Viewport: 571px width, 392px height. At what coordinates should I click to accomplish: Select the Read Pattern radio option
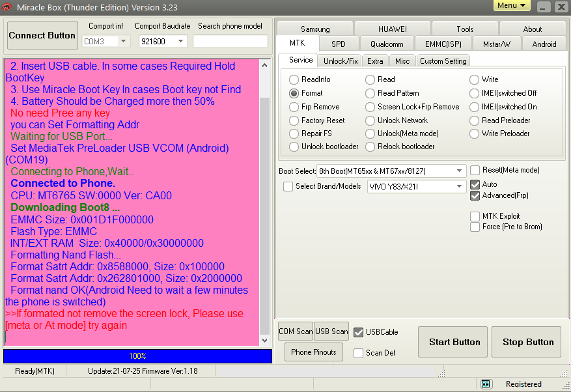[370, 93]
